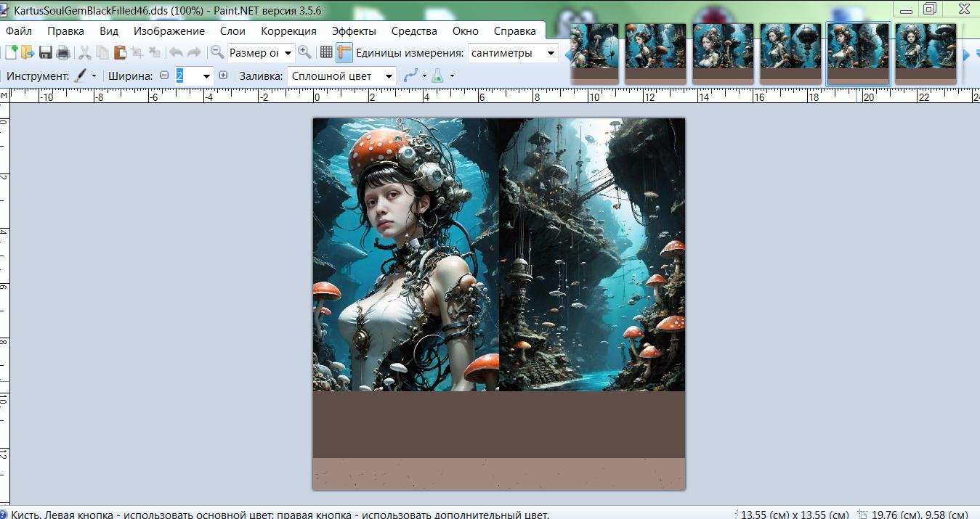Open the Заливка fill style dropdown
The height and width of the screenshot is (519, 980).
coord(389,76)
